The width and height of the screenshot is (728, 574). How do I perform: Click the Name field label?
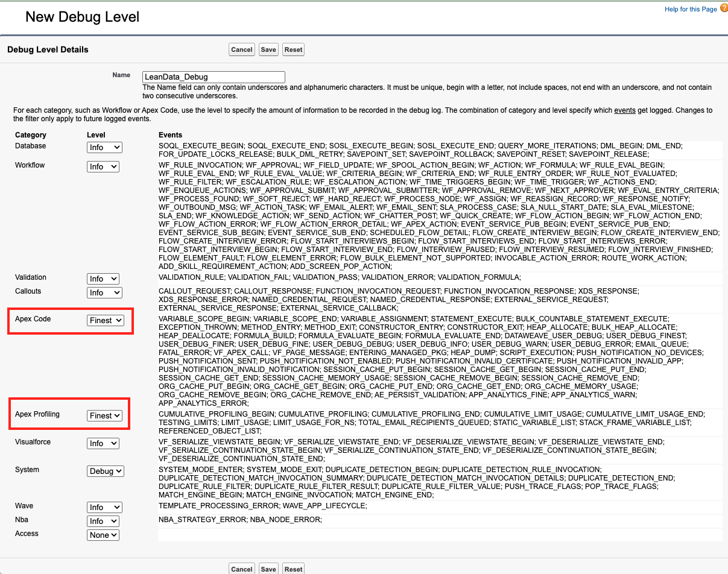[121, 75]
